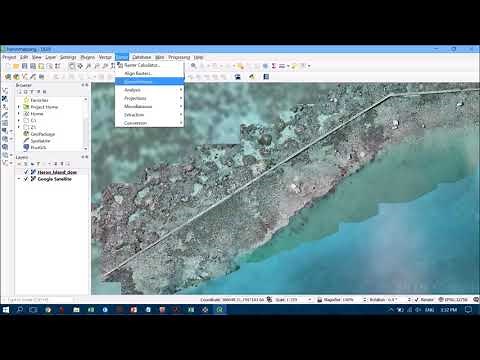Activate the Zoom In tool
The height and width of the screenshot is (360, 480).
click(x=88, y=66)
